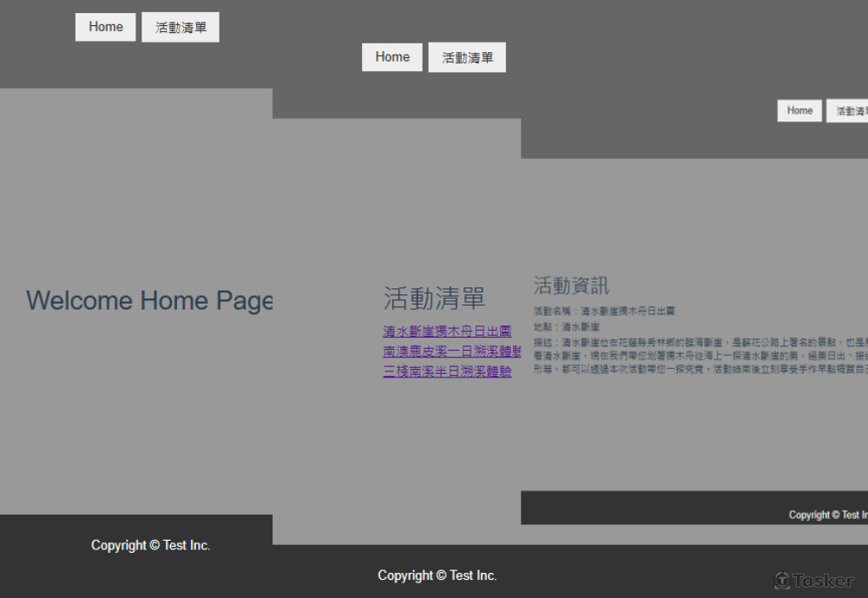Open the 清水斷崖獨木舟日出團 link
The width and height of the screenshot is (868, 598).
[x=447, y=332]
